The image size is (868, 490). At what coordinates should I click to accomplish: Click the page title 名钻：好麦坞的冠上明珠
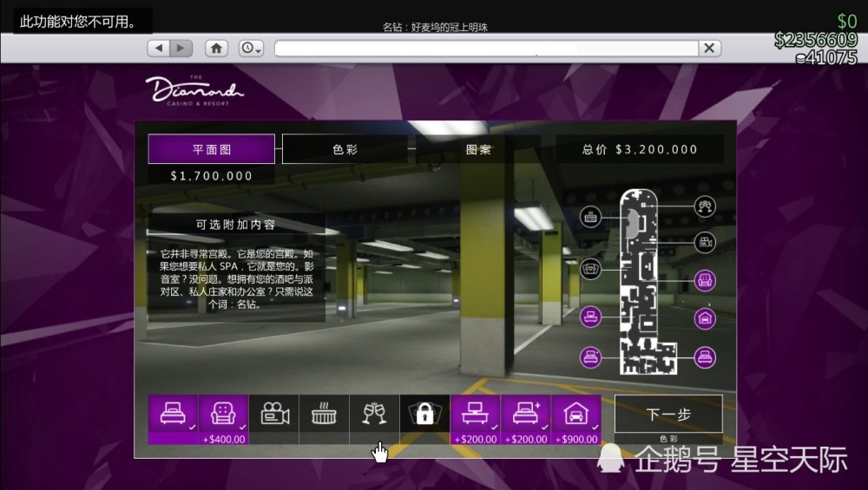click(x=435, y=27)
